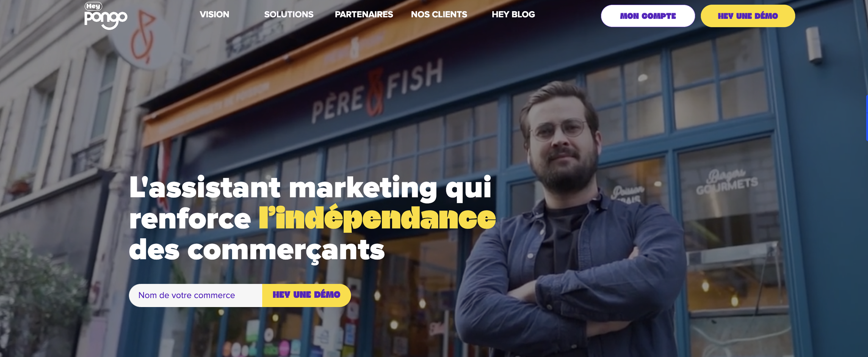Click the Hey Pongo logo
The width and height of the screenshot is (868, 357).
(x=106, y=16)
